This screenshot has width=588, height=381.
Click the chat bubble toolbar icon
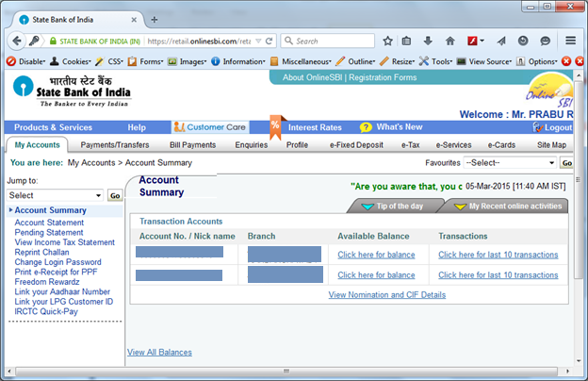coord(545,41)
